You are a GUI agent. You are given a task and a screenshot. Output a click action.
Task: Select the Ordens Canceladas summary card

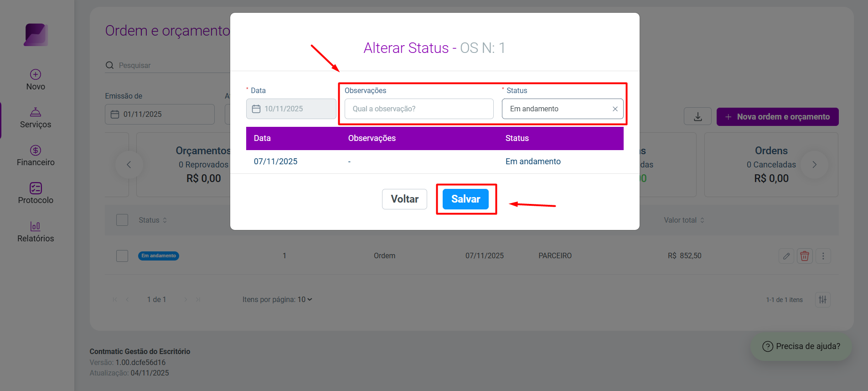771,165
